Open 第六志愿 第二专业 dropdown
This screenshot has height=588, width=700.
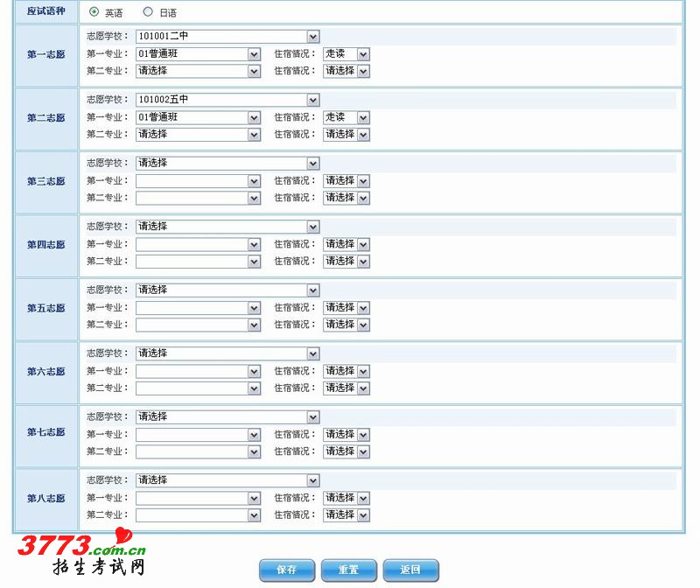(198, 388)
